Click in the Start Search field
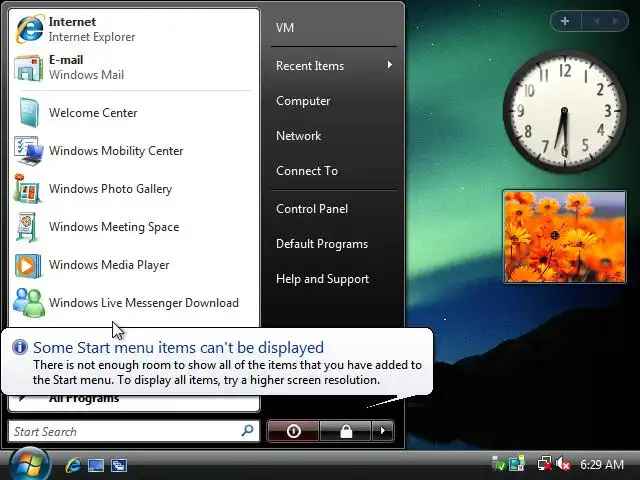Screen dimensions: 640x480 click(134, 431)
